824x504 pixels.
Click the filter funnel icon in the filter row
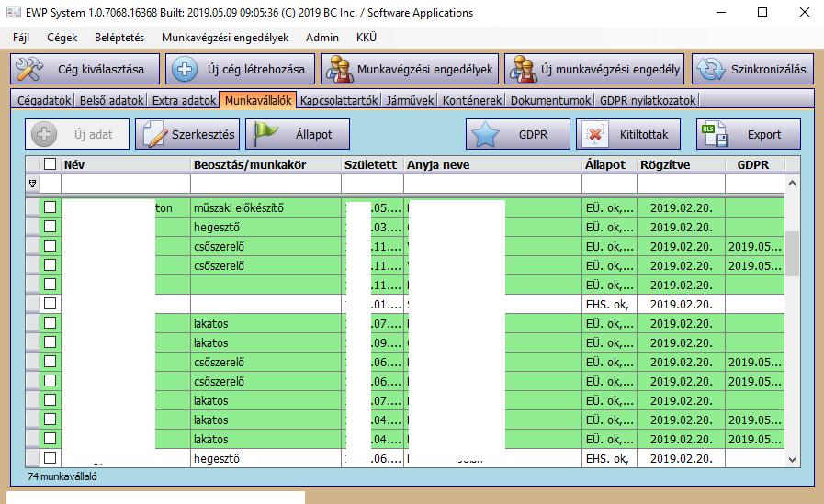pyautogui.click(x=32, y=184)
